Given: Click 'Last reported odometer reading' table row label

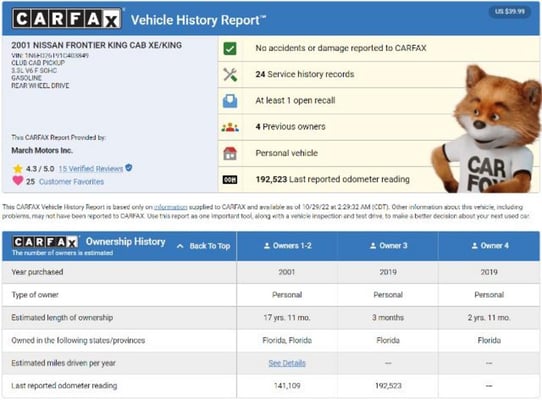Looking at the screenshot, I should (x=64, y=386).
